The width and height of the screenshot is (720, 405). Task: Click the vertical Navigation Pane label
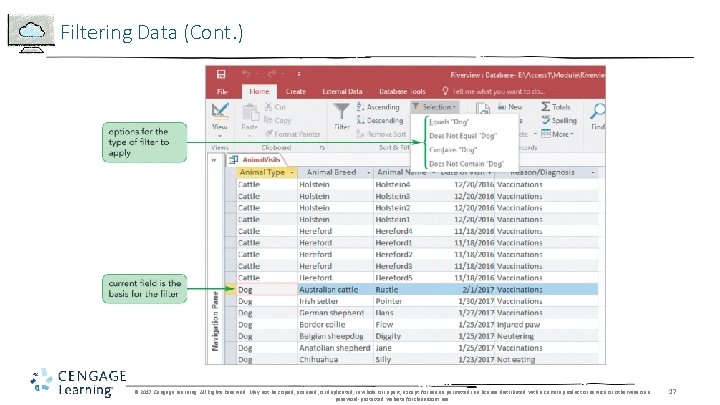(215, 321)
